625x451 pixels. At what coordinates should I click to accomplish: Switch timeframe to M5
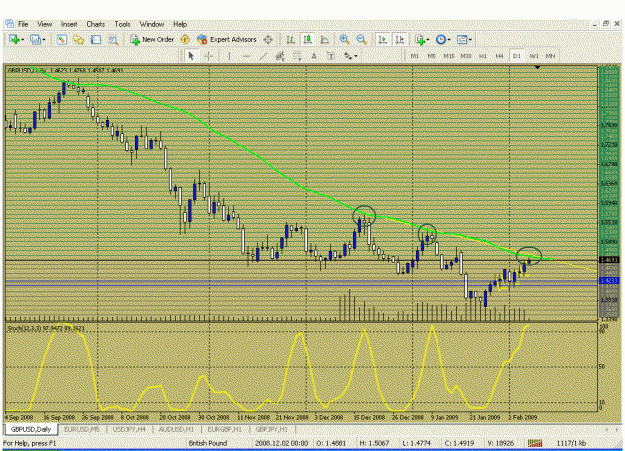[431, 56]
